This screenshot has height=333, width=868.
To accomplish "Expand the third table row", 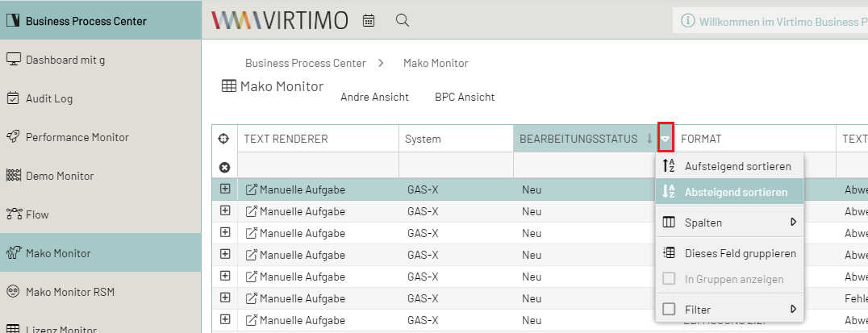I will pos(225,232).
